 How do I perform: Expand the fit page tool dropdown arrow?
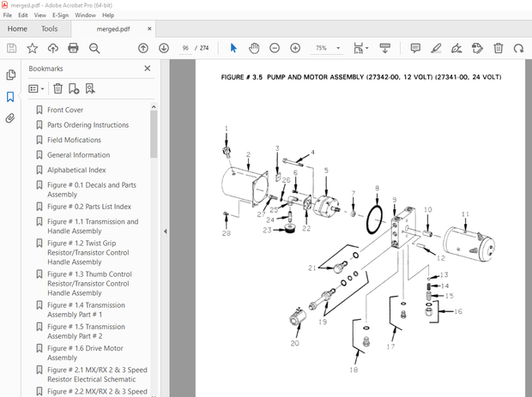(x=367, y=48)
